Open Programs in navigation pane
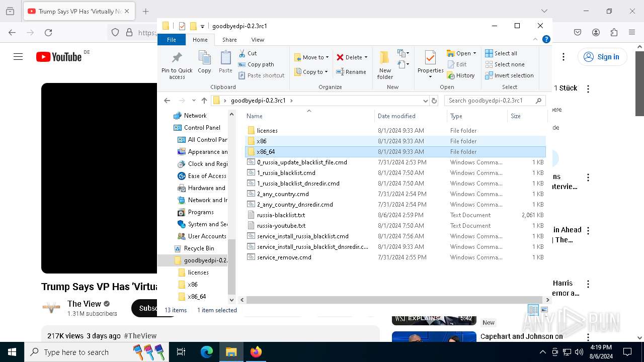 pyautogui.click(x=200, y=212)
